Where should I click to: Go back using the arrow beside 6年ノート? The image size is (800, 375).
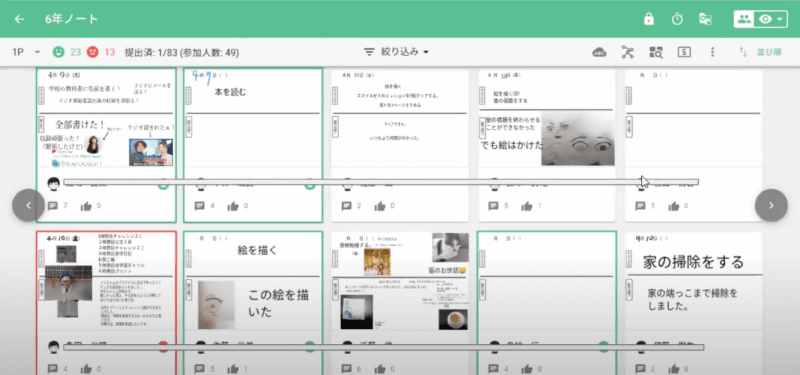click(x=19, y=19)
